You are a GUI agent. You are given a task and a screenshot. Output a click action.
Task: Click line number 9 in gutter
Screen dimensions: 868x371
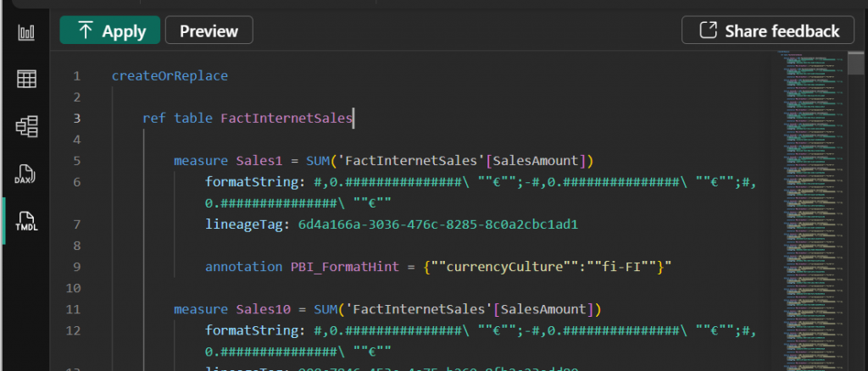click(x=77, y=267)
